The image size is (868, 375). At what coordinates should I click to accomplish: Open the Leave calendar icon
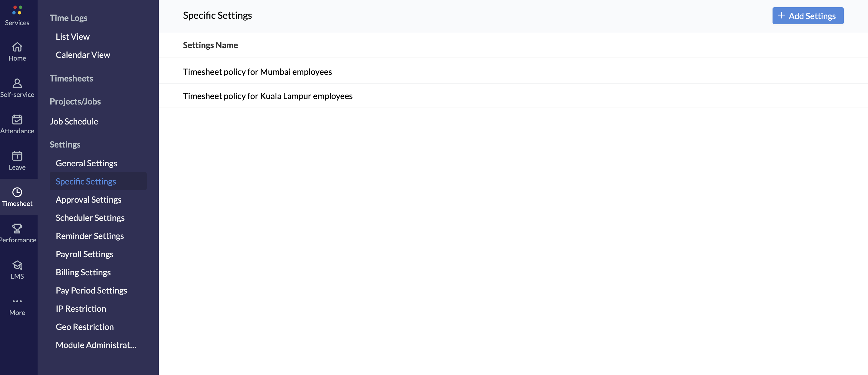point(17,156)
